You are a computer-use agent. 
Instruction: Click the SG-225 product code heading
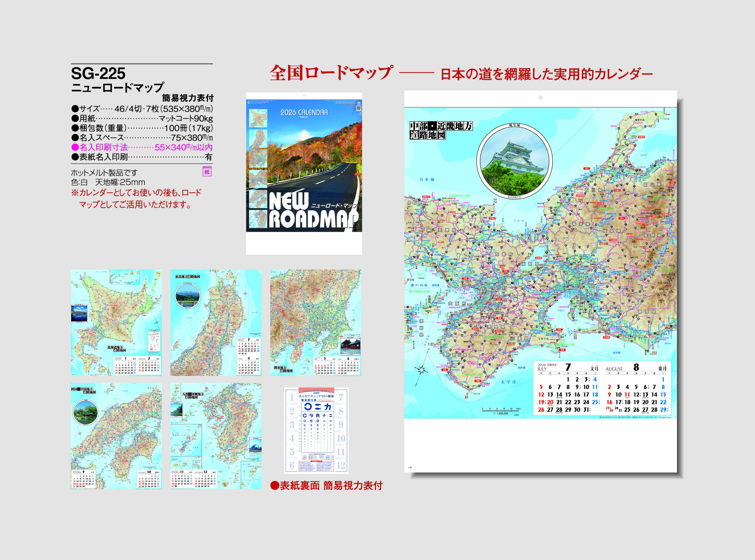click(x=98, y=74)
